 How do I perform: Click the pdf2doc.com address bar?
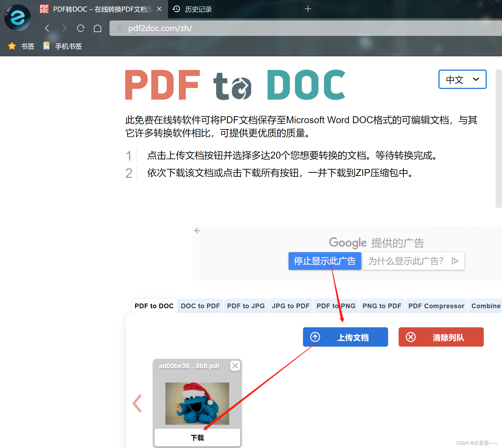point(305,28)
